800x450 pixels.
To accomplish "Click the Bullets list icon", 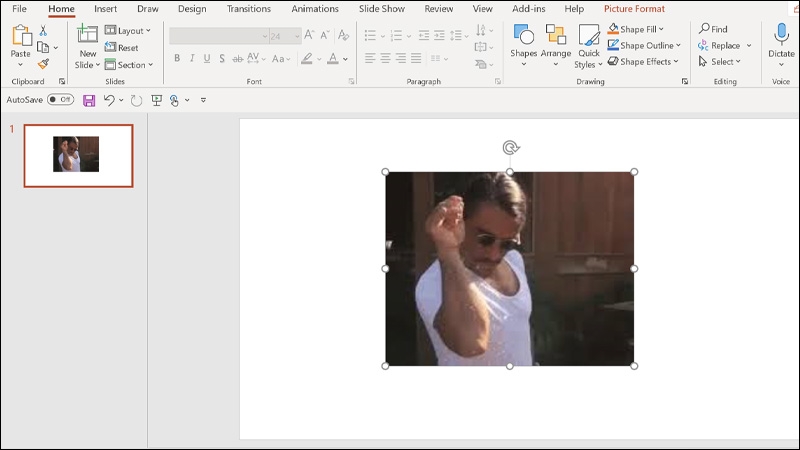I will (x=370, y=35).
